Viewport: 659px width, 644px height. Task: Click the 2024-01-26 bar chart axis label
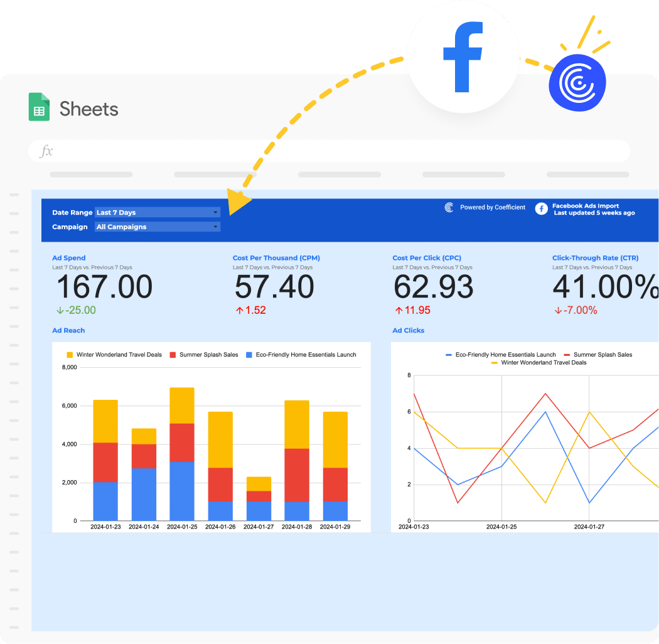[220, 527]
